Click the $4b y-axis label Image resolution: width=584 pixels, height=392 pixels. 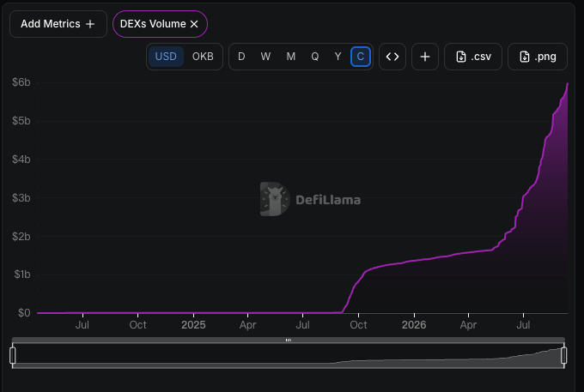21,160
